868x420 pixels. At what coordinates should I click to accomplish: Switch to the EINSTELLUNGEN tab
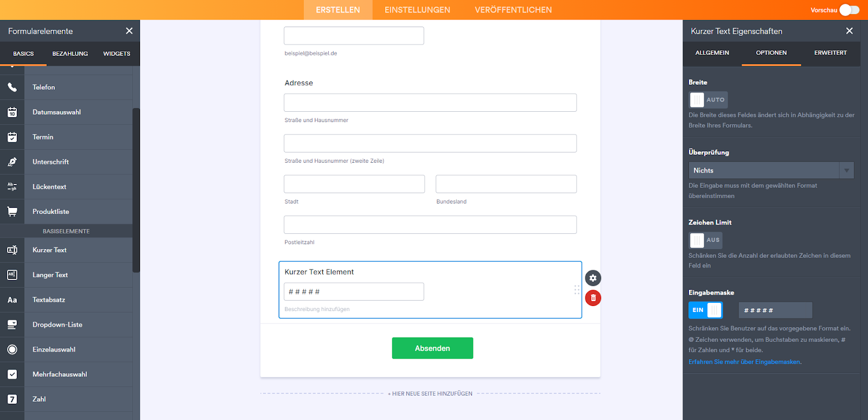point(417,10)
